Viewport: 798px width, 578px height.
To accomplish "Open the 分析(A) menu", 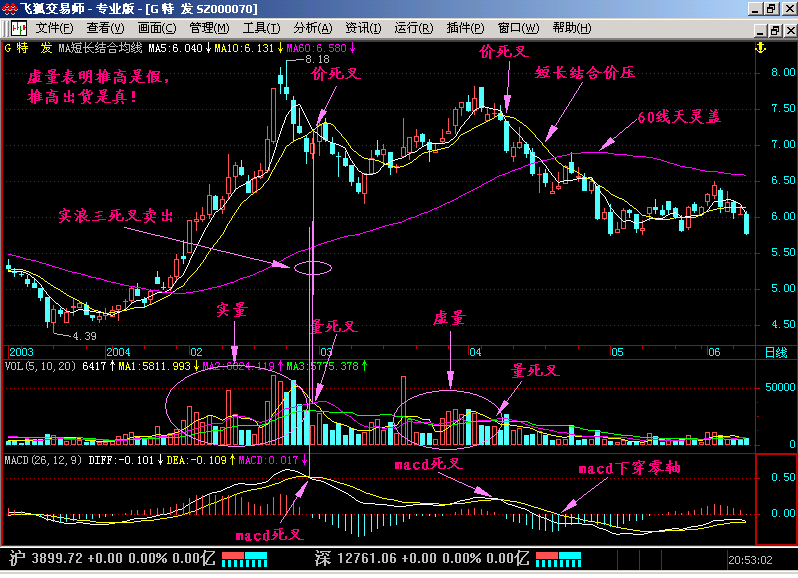I will click(313, 27).
